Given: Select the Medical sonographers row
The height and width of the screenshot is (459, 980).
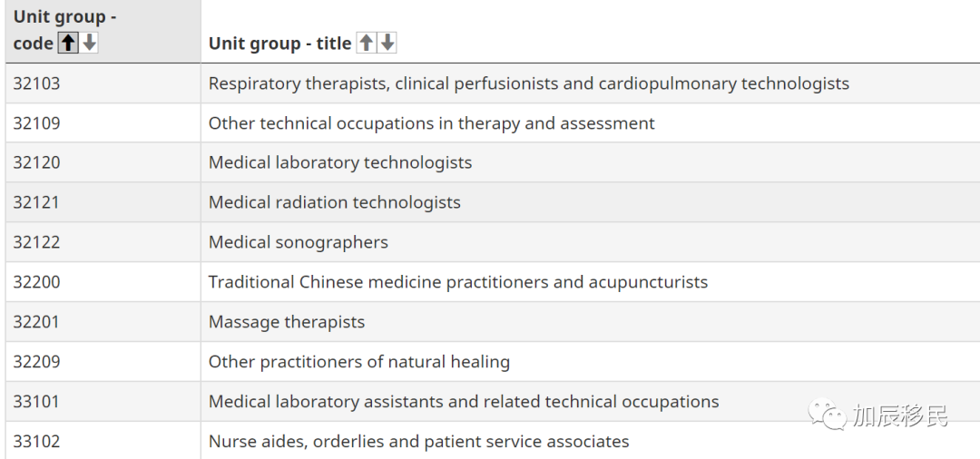Looking at the screenshot, I should coord(298,242).
